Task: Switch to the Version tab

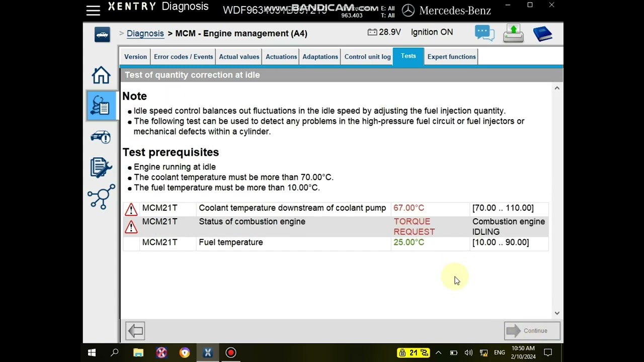Action: click(135, 57)
